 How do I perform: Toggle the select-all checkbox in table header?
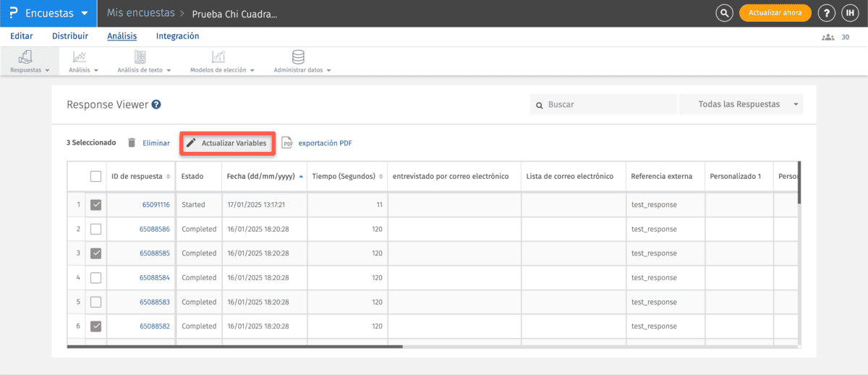95,176
